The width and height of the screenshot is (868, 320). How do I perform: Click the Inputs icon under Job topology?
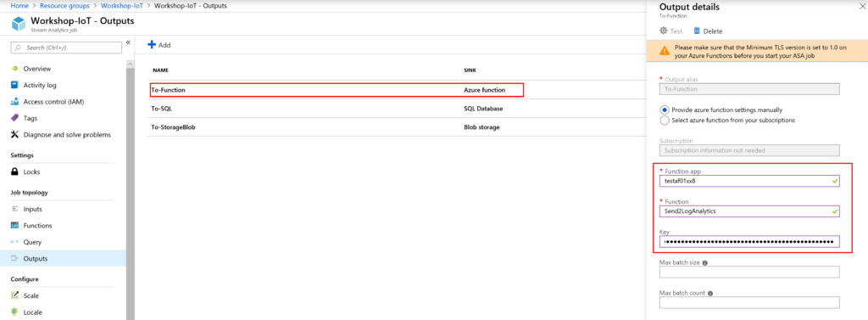(x=15, y=209)
